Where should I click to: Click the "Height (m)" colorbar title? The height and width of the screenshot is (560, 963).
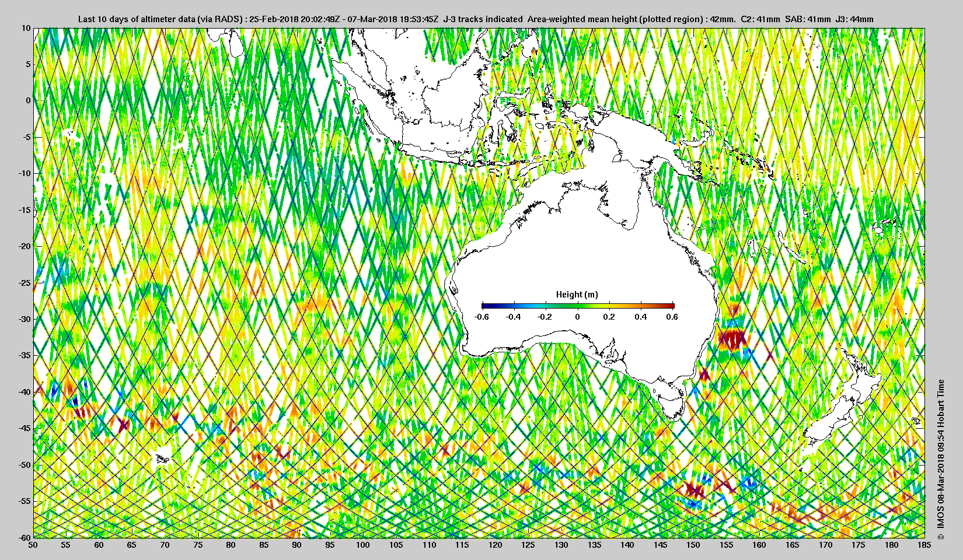[x=577, y=295]
